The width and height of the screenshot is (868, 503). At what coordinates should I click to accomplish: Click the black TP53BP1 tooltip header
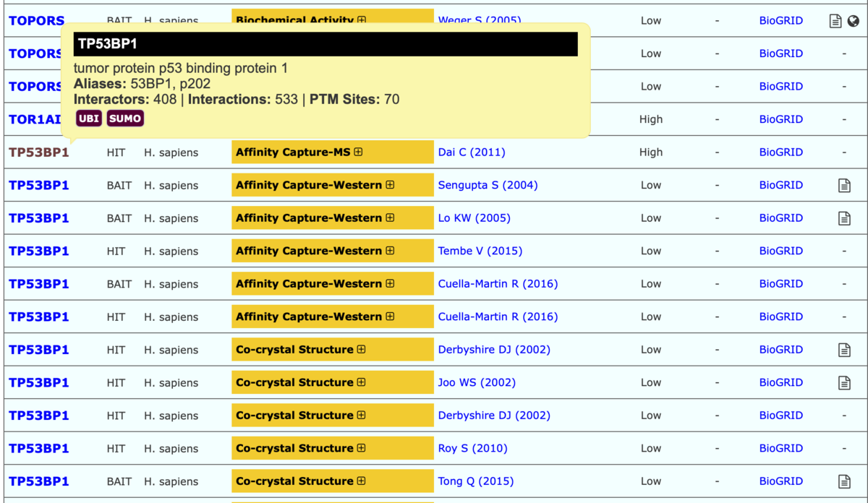point(325,44)
